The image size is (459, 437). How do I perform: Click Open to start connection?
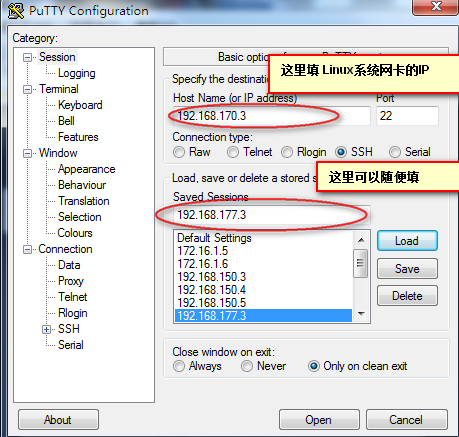point(319,420)
